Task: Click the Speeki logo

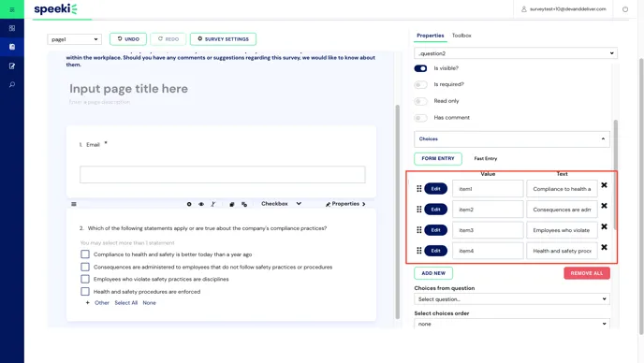Action: [55, 9]
